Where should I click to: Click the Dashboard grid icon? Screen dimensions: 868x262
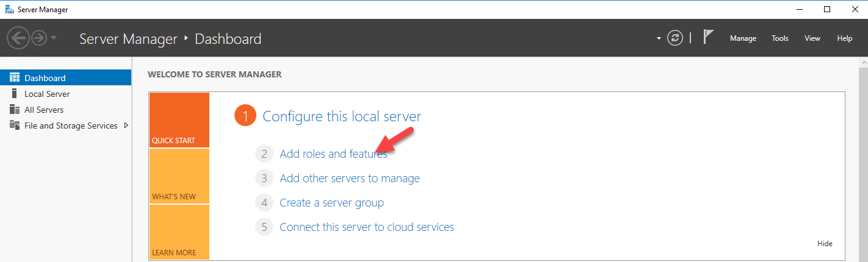click(15, 77)
